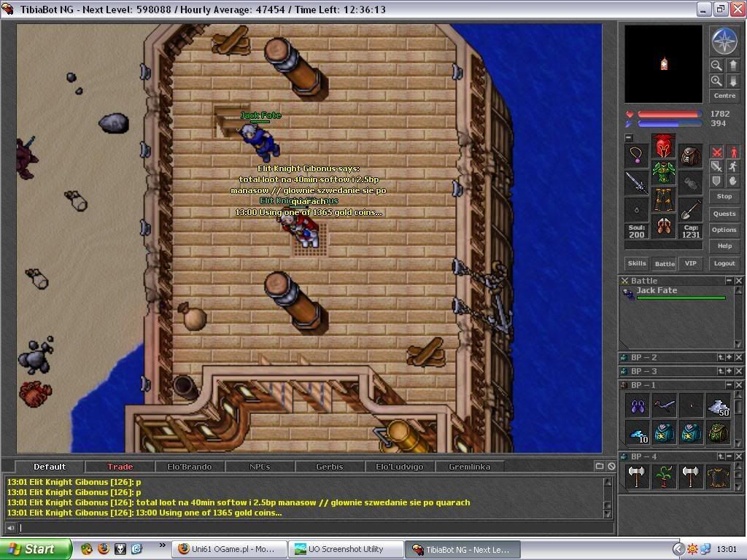747x560 pixels.
Task: Click the empty ring slot
Action: pos(637,209)
